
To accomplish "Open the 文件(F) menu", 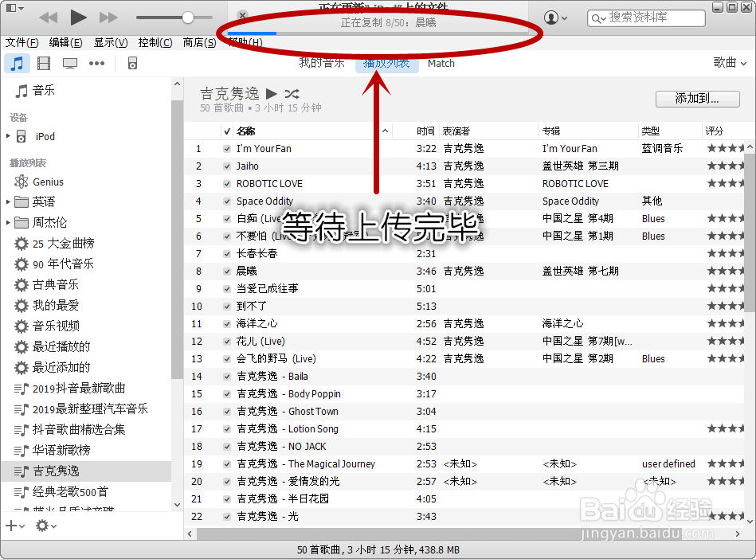I will pos(22,42).
